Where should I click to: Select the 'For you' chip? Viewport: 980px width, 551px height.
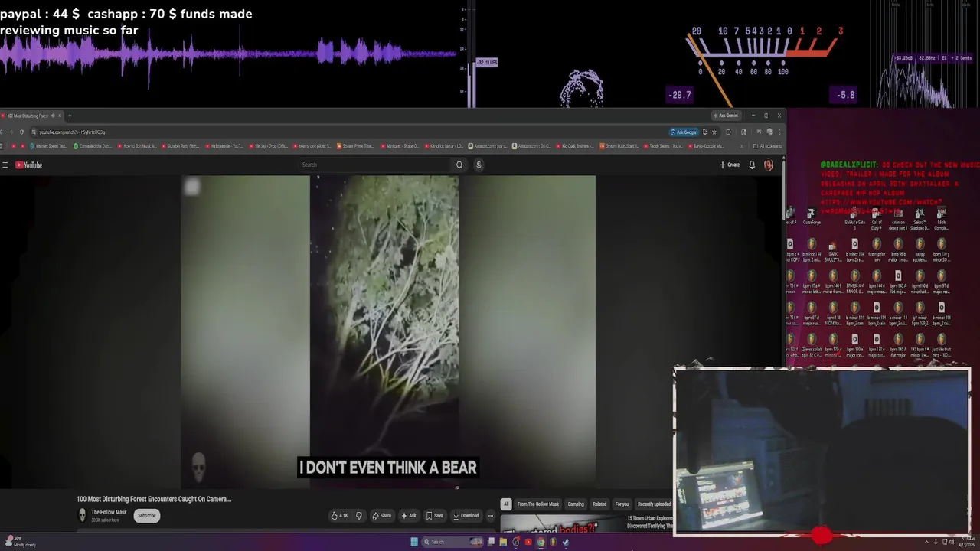click(x=622, y=504)
